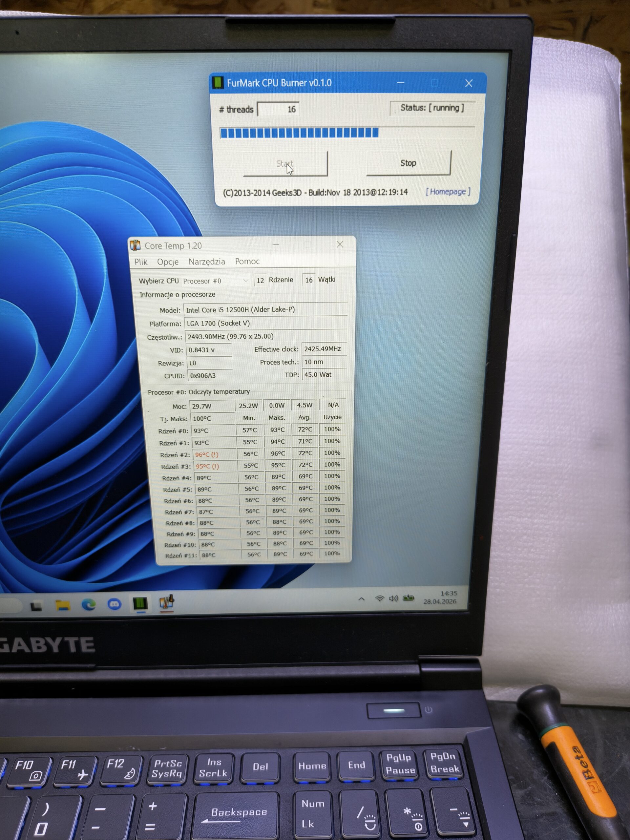Launch Microsoft Edge from the taskbar
Screen dimensions: 630x840
click(x=89, y=604)
